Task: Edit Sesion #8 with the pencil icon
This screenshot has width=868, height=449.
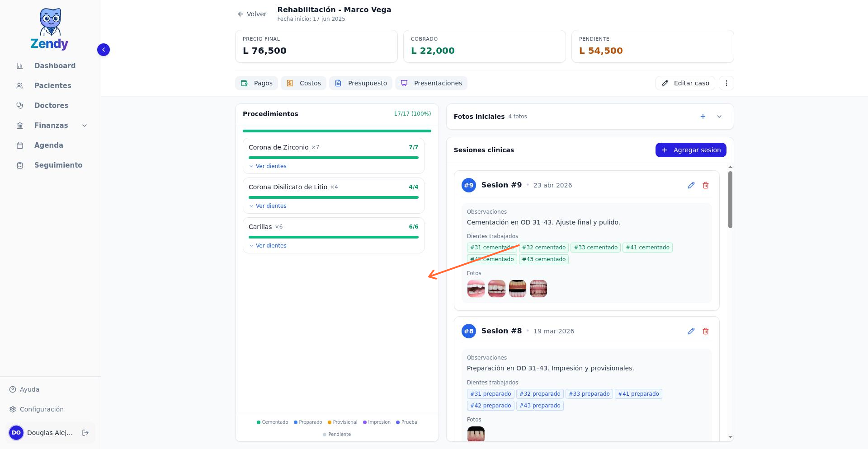Action: [x=691, y=331]
